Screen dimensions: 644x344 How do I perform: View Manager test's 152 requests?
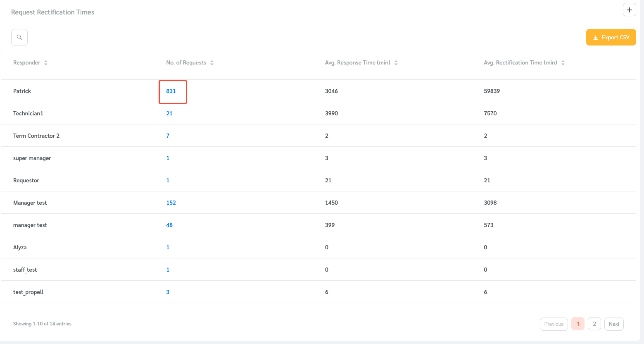[171, 203]
